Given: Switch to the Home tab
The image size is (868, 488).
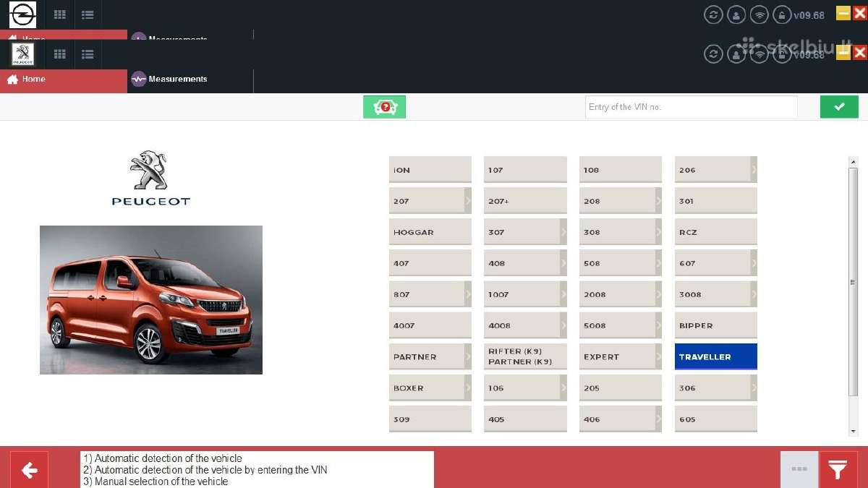Looking at the screenshot, I should [64, 80].
